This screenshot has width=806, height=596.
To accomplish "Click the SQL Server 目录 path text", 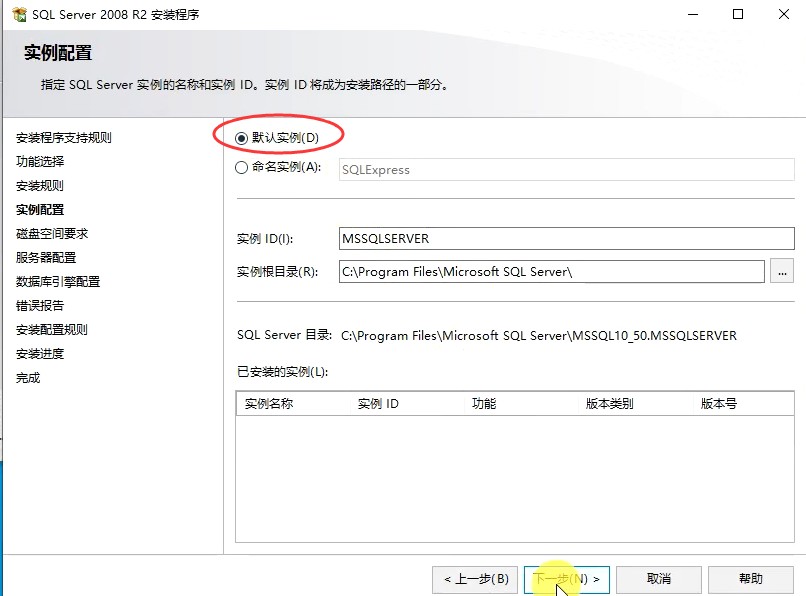I will click(x=539, y=336).
